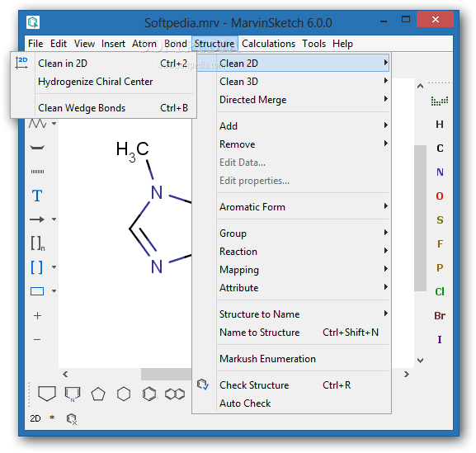Select the blue square brackets tool
Image resolution: width=476 pixels, height=453 pixels.
click(37, 267)
